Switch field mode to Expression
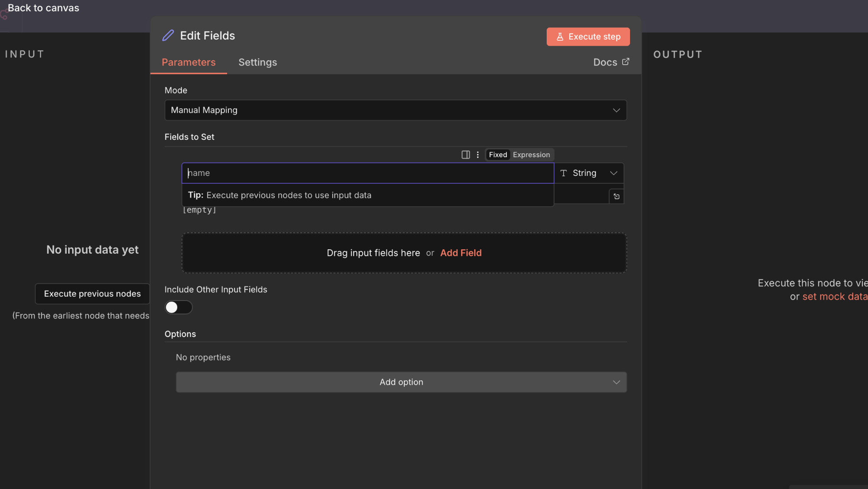868x489 pixels. [531, 155]
